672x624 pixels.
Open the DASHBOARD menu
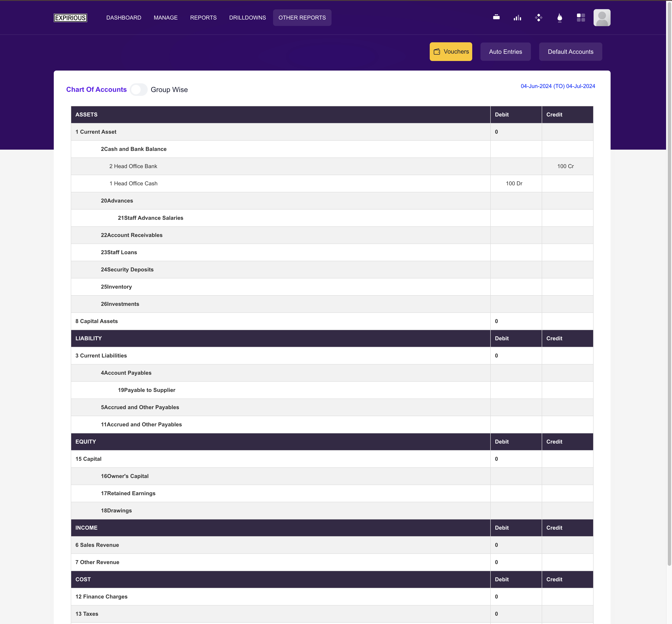[124, 18]
